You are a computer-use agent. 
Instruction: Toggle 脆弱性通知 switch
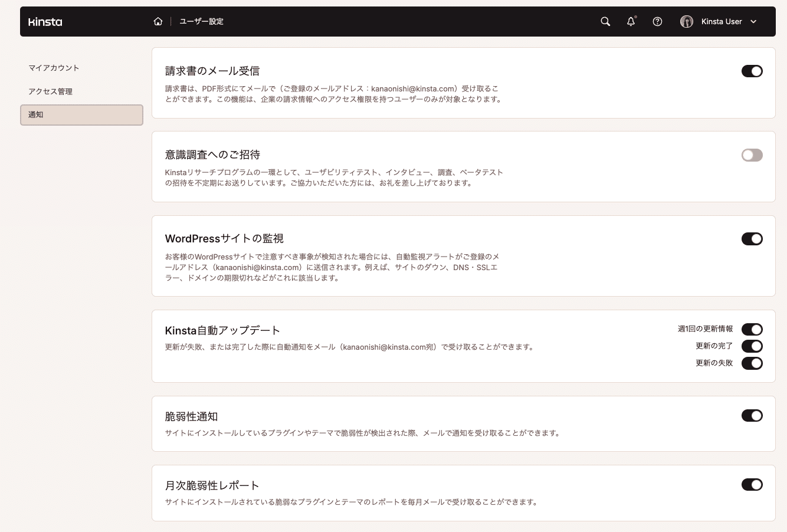tap(752, 416)
